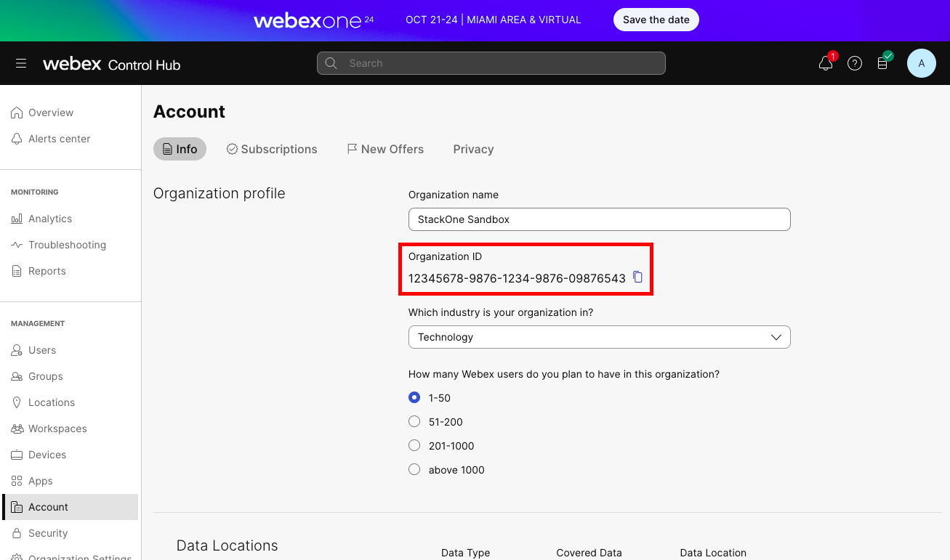Screen dimensions: 950x560
Task: Copy the Organization ID to clipboard
Action: (637, 277)
